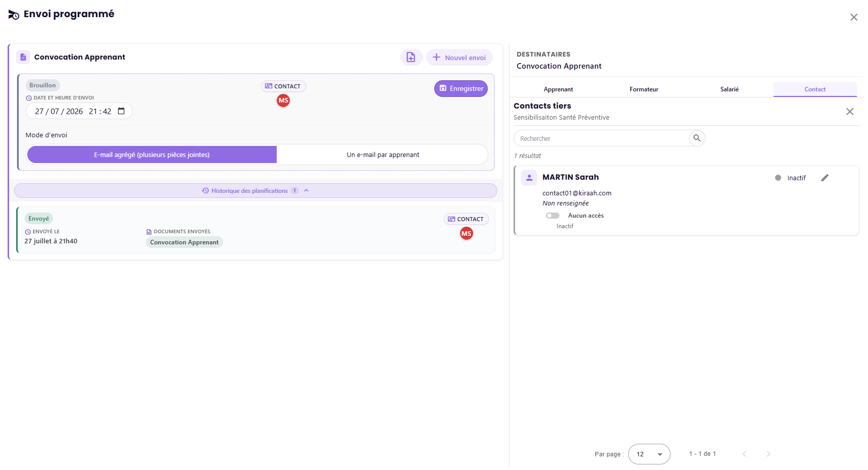Click the Nouvel envoi button

459,58
